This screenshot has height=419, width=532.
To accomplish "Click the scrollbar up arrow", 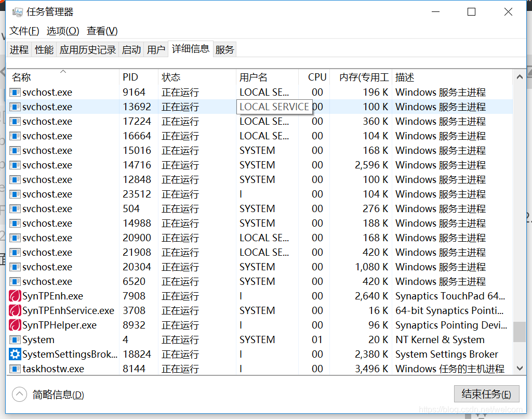I will [x=520, y=77].
